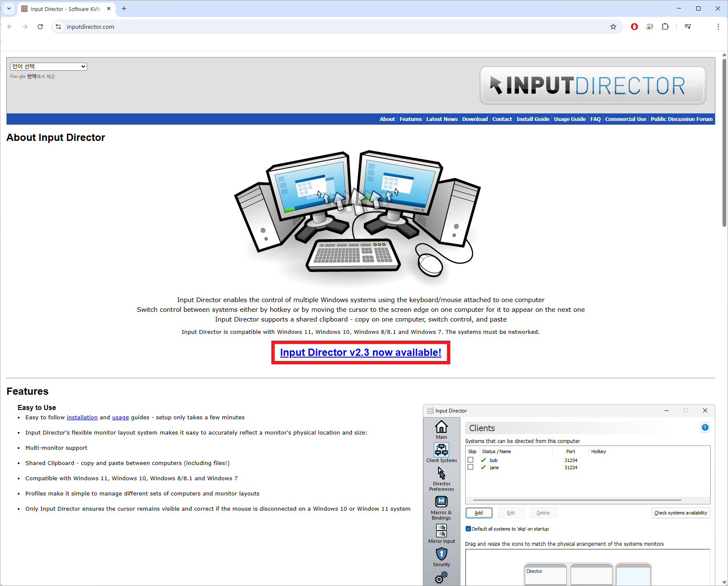Reload the inputdirector.com page

pyautogui.click(x=40, y=27)
